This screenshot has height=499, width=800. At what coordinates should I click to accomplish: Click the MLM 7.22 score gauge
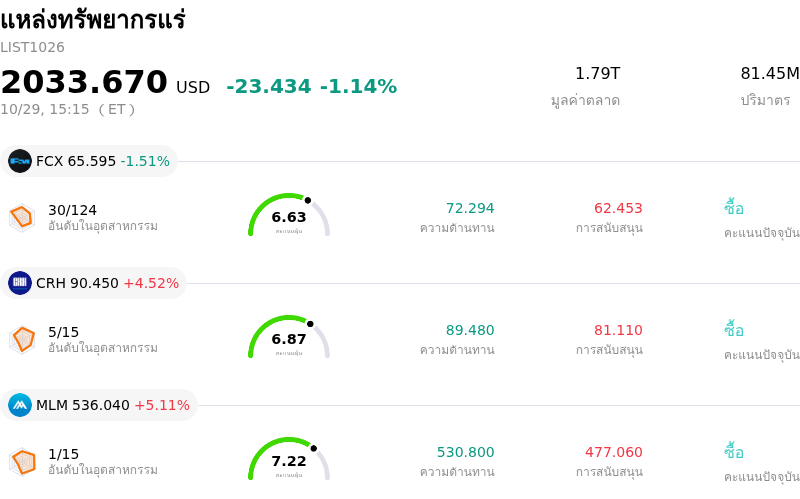pyautogui.click(x=289, y=459)
